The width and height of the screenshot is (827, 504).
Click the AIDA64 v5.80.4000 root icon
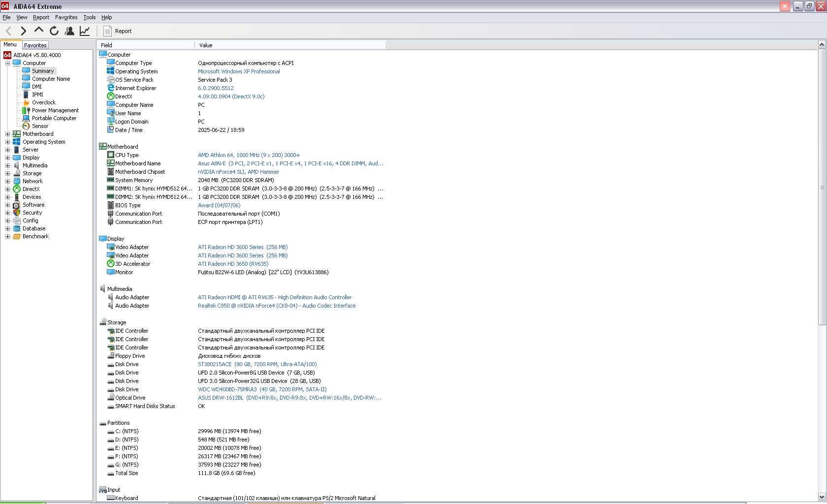(x=7, y=55)
